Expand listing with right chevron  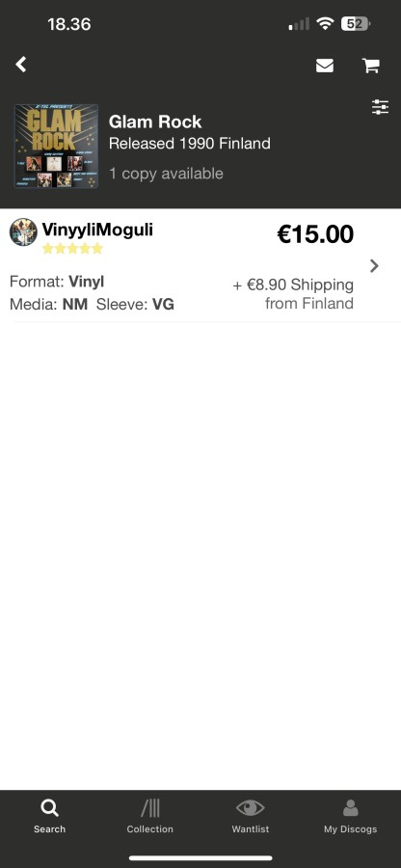(x=374, y=266)
